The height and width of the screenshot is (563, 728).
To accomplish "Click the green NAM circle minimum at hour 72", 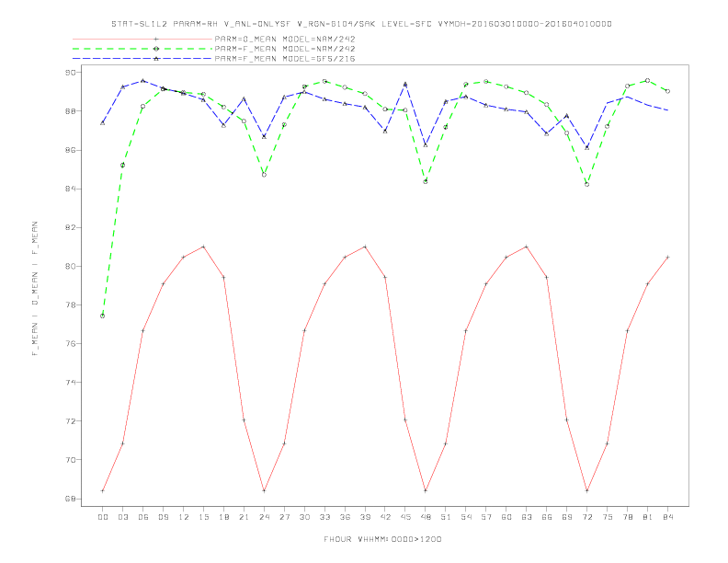I will coord(586,184).
